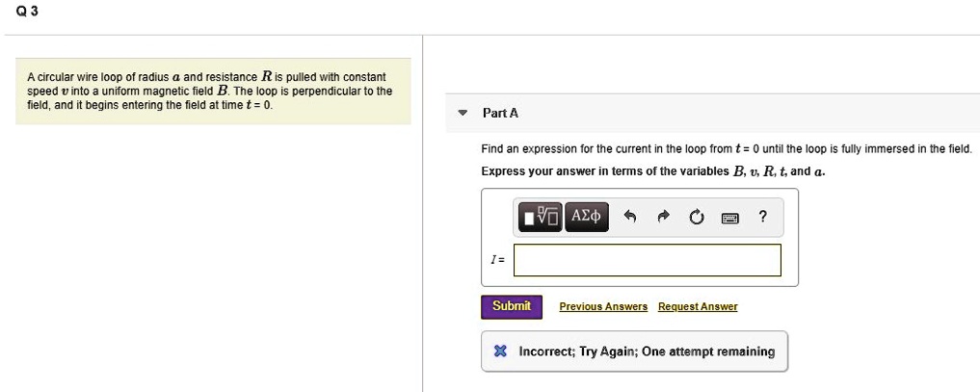Open the Greek symbols ΑΣφ palette

pos(586,217)
